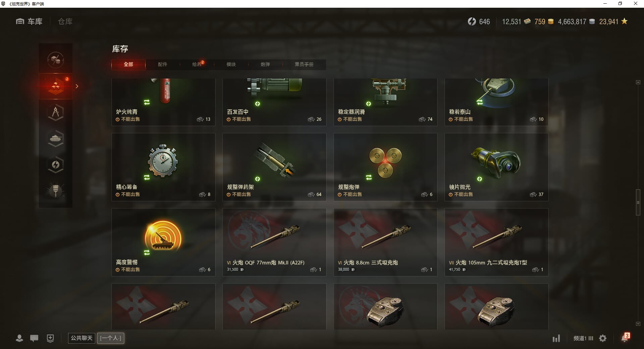Switch to the 配件 tab
This screenshot has height=349, width=644.
(x=163, y=64)
